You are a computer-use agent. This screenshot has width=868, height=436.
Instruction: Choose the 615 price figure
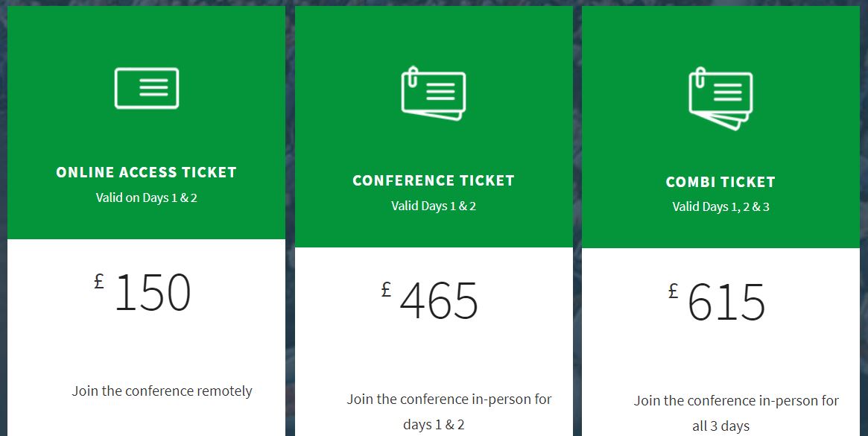[726, 303]
